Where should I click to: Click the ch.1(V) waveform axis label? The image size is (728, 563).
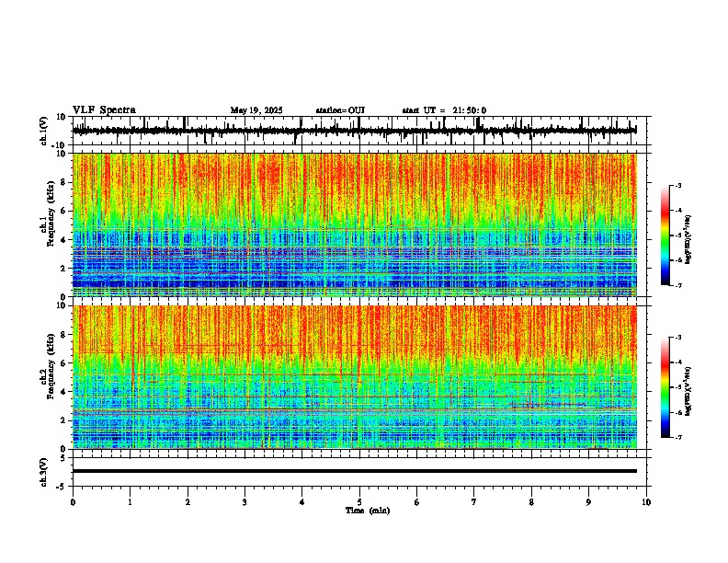click(44, 131)
